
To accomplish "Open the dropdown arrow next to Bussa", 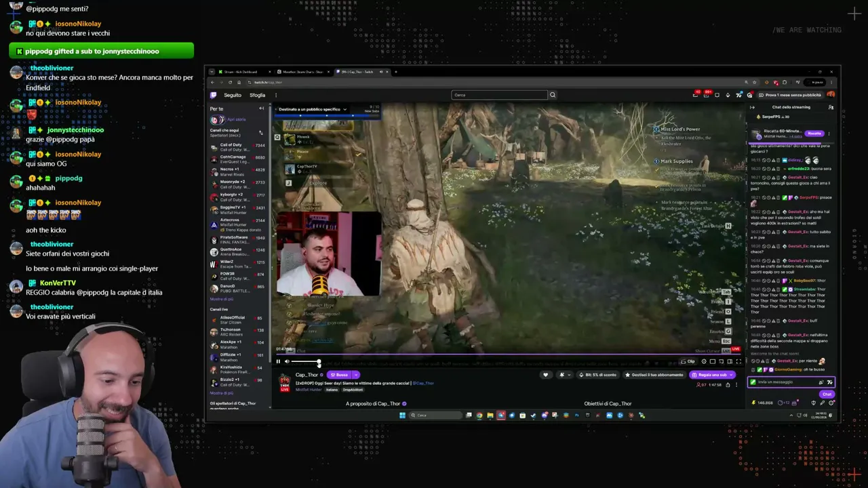I will (x=356, y=375).
